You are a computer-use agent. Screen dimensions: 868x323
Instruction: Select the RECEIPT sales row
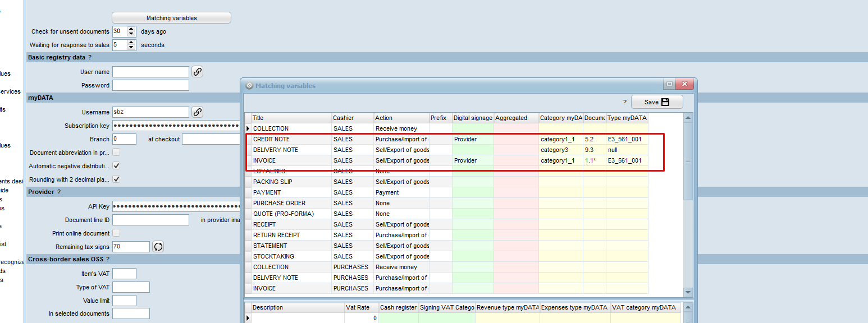click(447, 224)
